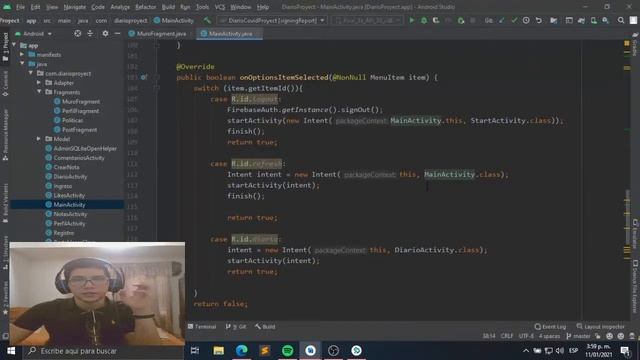Click the Search Everywhere magnifier icon

pos(621,20)
